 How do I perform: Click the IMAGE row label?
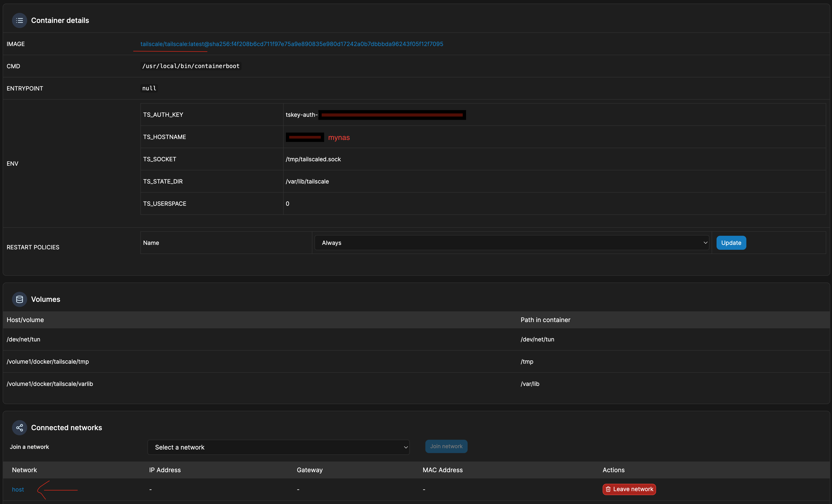click(x=16, y=44)
